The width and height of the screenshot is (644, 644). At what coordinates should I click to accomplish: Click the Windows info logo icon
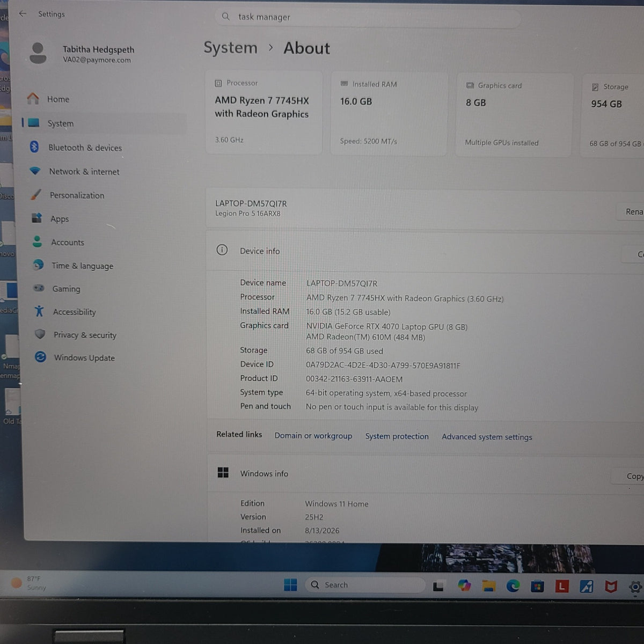point(223,472)
